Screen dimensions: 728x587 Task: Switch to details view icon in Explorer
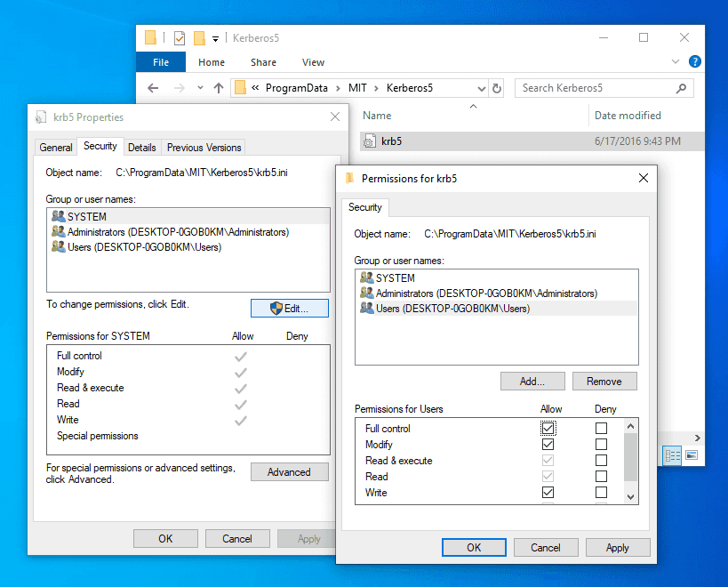click(x=672, y=455)
